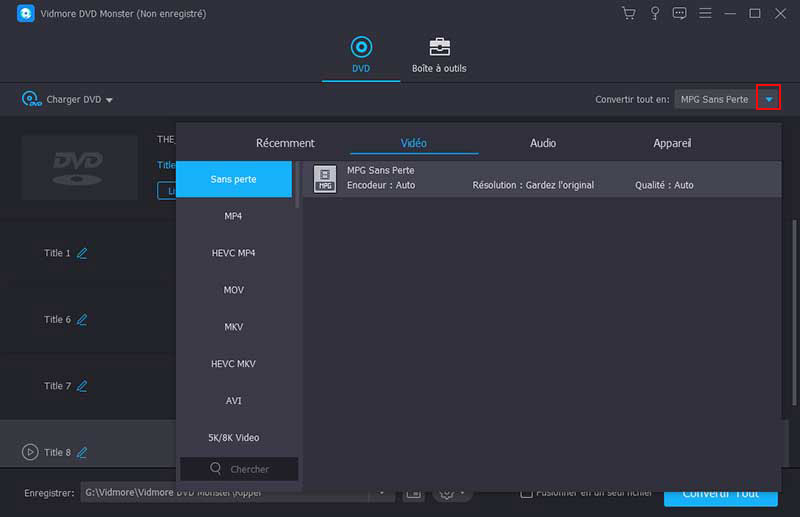This screenshot has height=517, width=800.
Task: Open the hamburger menu icon
Action: coord(706,13)
